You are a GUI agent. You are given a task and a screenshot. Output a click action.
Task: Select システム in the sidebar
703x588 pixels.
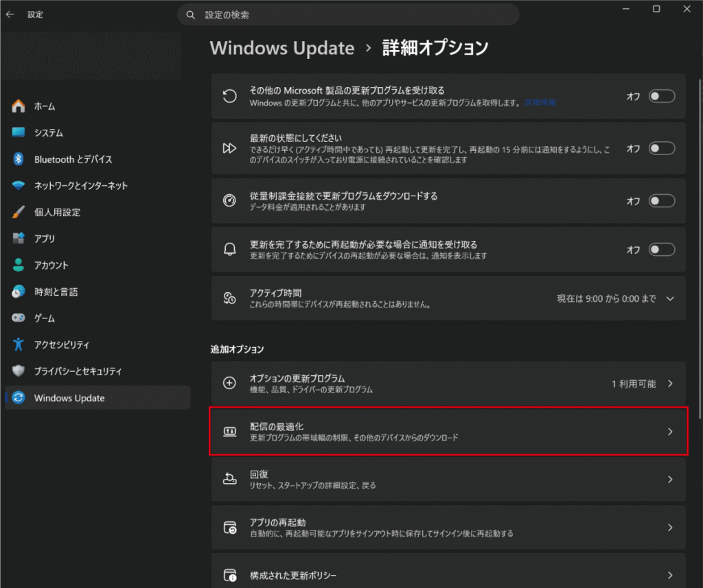[x=49, y=133]
